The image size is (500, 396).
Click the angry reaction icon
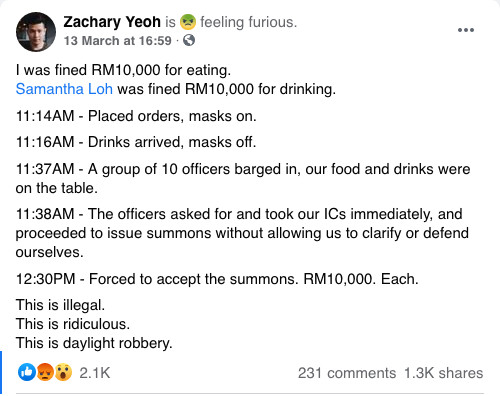point(45,372)
